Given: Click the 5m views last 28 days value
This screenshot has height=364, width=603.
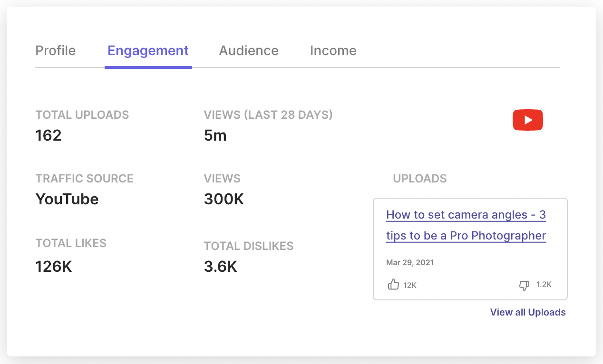Looking at the screenshot, I should click(215, 136).
